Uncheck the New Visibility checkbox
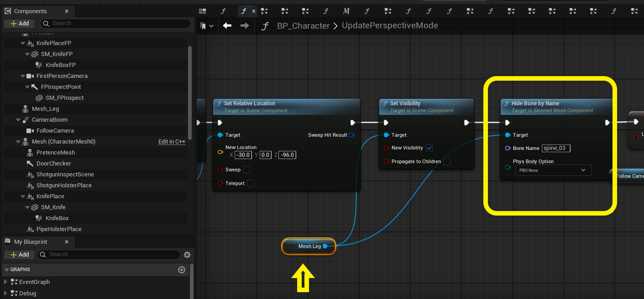644x299 pixels. coord(429,148)
